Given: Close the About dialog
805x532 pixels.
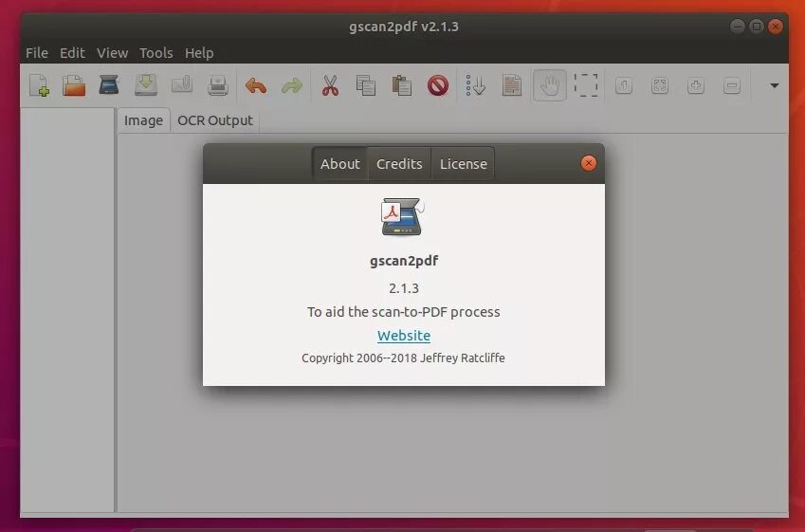Looking at the screenshot, I should tap(589, 163).
